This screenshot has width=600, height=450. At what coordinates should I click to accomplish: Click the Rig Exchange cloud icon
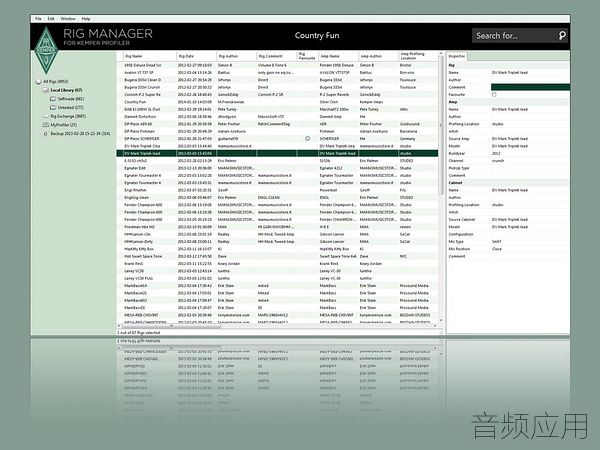[x=46, y=116]
